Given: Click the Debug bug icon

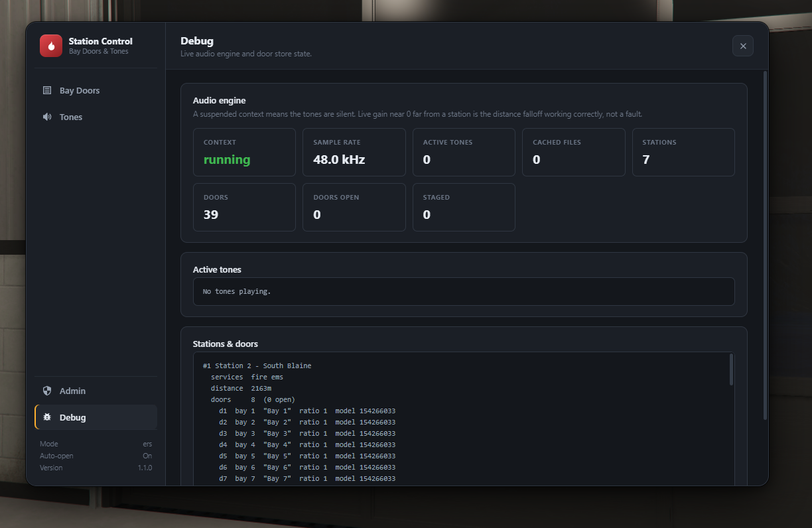Looking at the screenshot, I should [x=47, y=417].
